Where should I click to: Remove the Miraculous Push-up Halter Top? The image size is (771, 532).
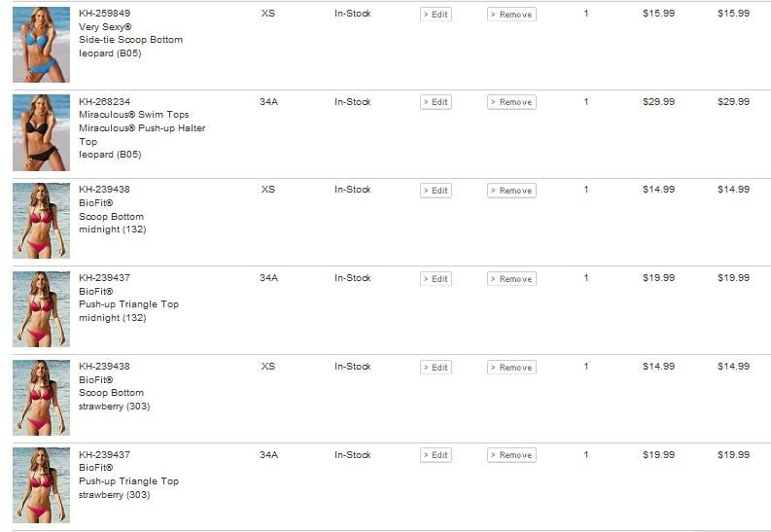(x=511, y=102)
